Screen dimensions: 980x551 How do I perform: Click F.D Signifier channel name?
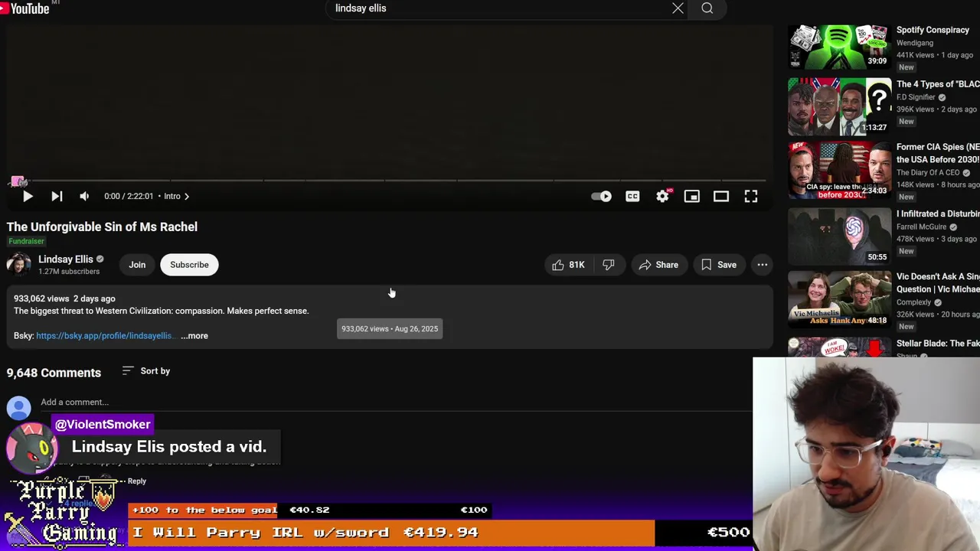pos(916,98)
